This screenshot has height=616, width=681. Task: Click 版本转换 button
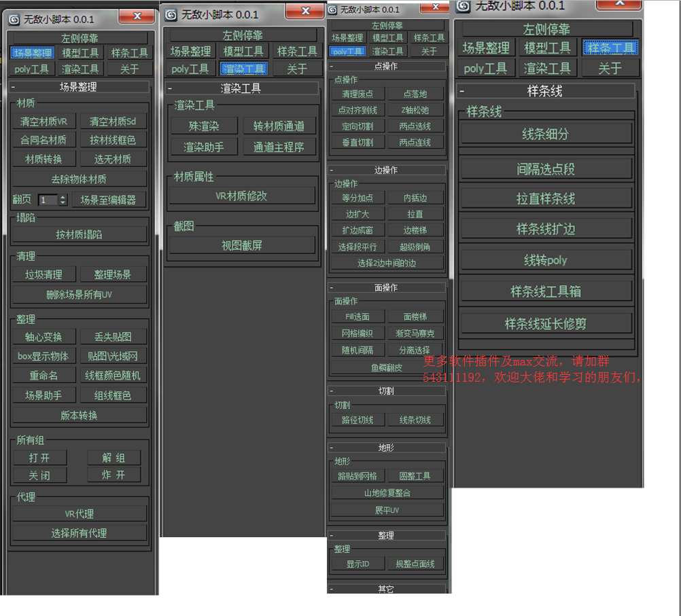[79, 416]
